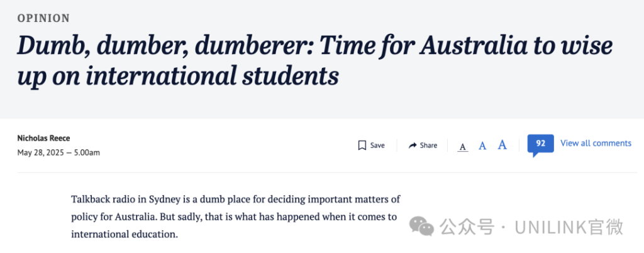Select the largest font size A
644x253 pixels.
(502, 145)
